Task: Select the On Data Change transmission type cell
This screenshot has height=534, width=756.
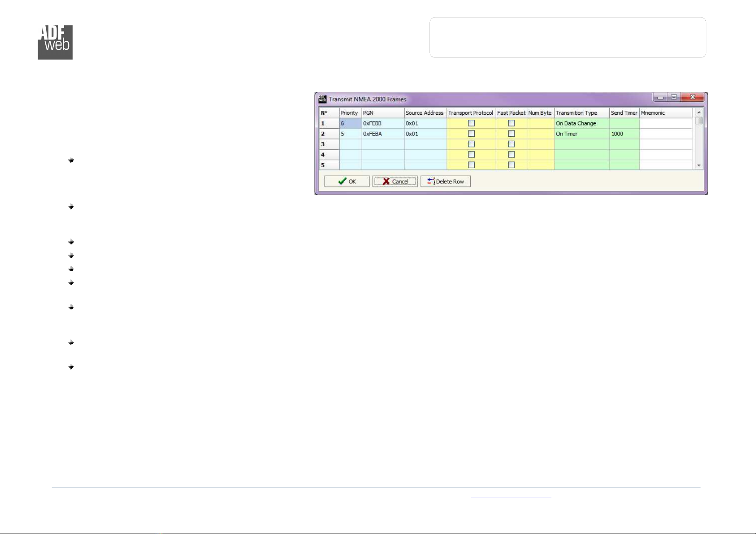Action: (x=582, y=123)
